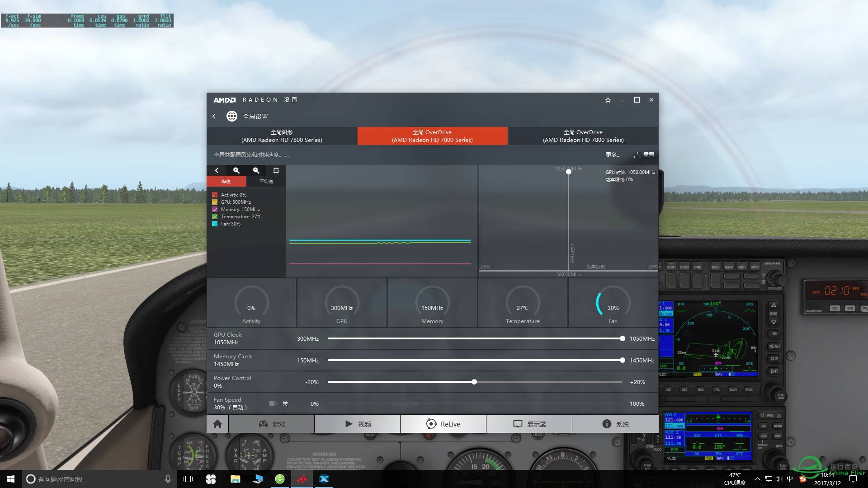868x488 pixels.
Task: Enable the third OverDrive tab option
Action: coord(583,135)
